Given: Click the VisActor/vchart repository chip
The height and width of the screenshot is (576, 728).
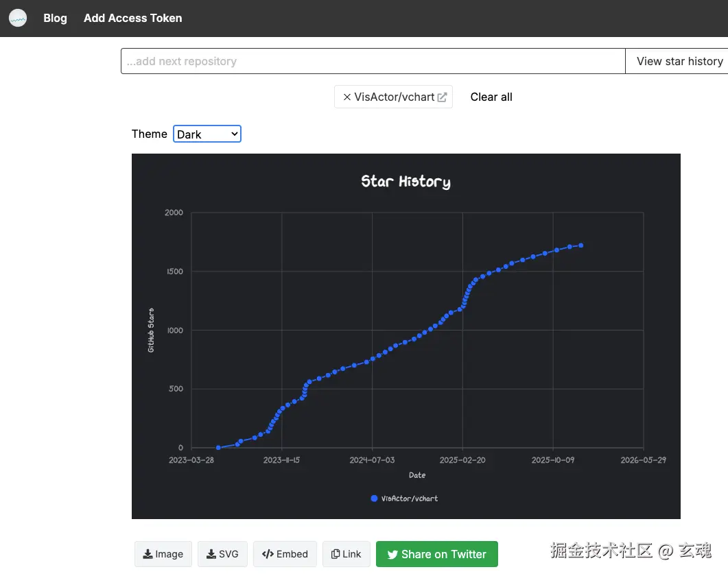Looking at the screenshot, I should tap(393, 97).
